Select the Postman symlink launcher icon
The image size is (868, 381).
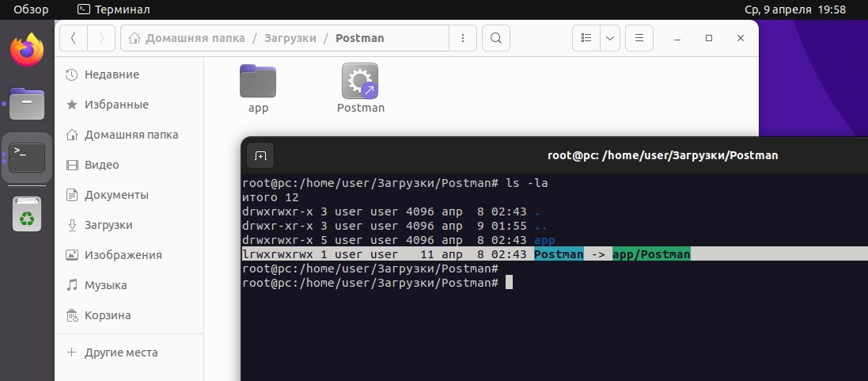[x=360, y=82]
